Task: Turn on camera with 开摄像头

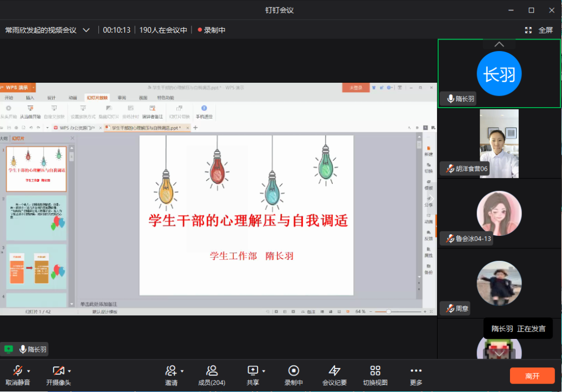Action: (58, 372)
